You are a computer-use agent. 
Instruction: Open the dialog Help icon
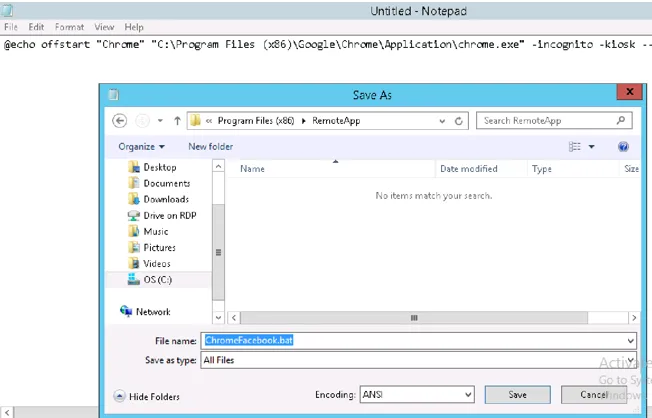pyautogui.click(x=623, y=147)
